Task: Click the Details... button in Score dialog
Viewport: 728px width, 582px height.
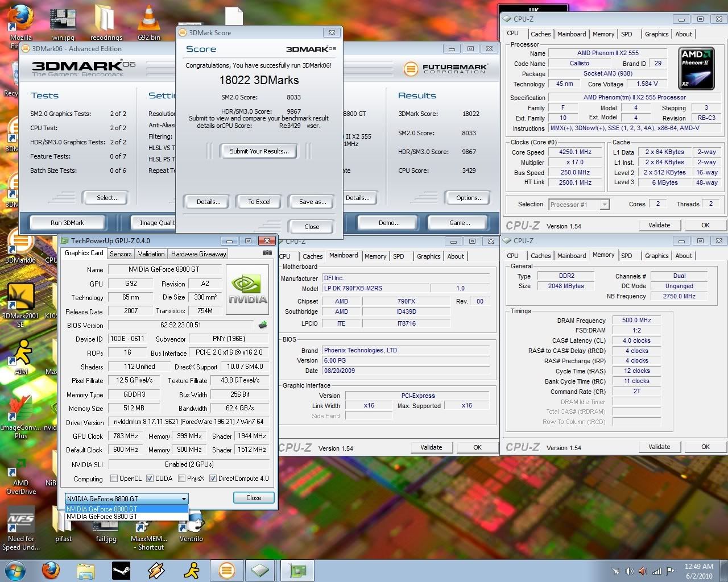Action: point(208,202)
